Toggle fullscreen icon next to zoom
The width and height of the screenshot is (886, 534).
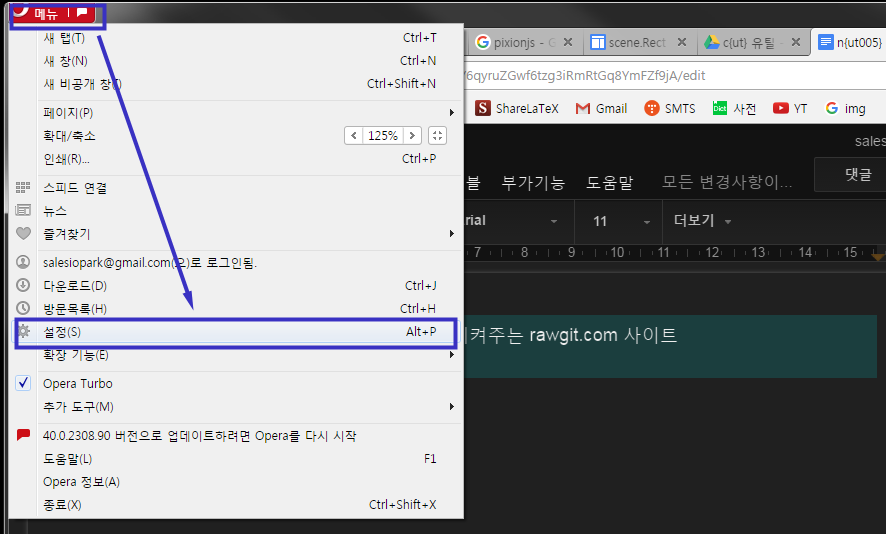point(437,136)
